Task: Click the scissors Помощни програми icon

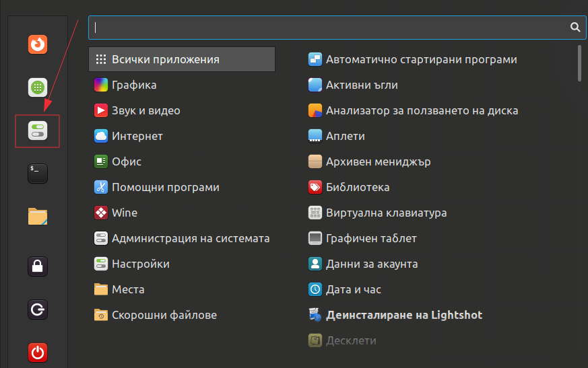Action: coord(101,187)
